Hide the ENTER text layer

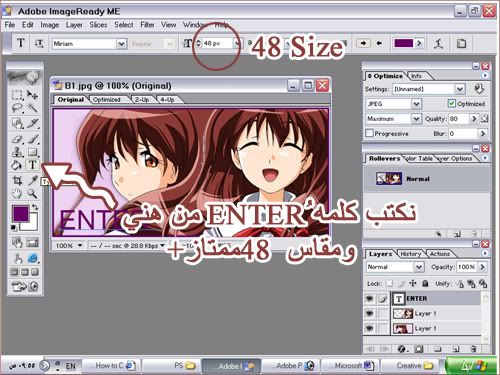point(369,299)
